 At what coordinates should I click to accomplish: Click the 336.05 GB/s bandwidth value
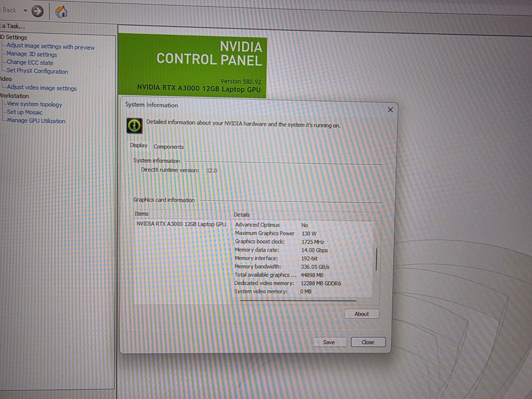tap(315, 267)
